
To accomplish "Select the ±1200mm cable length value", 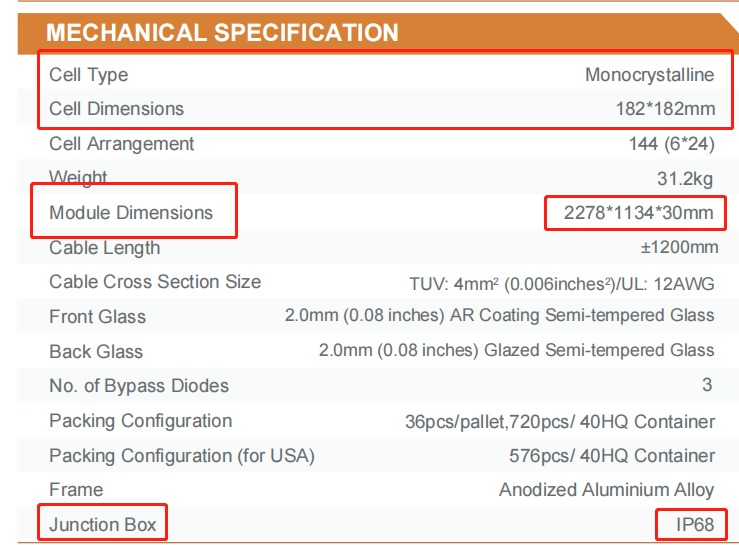I will point(679,248).
